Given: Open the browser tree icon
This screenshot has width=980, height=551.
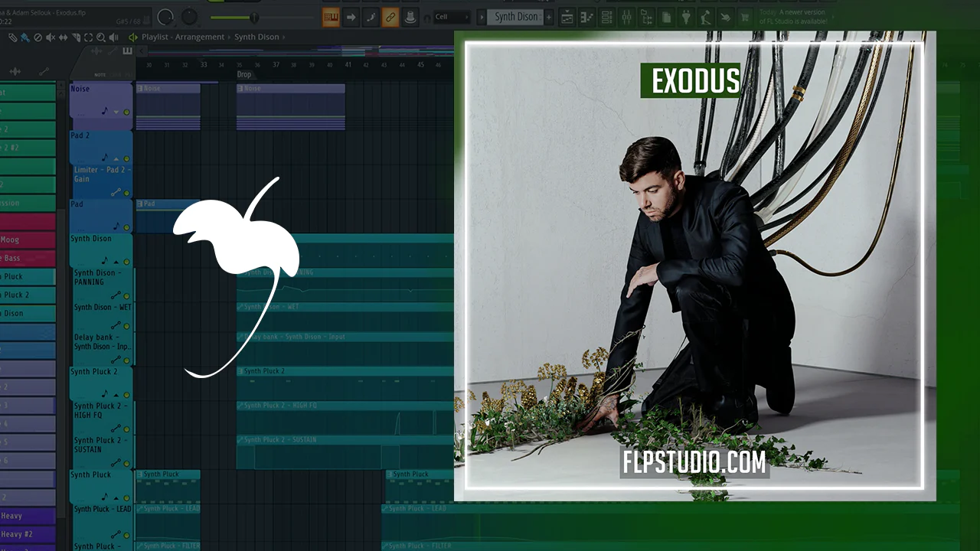Looking at the screenshot, I should [647, 17].
